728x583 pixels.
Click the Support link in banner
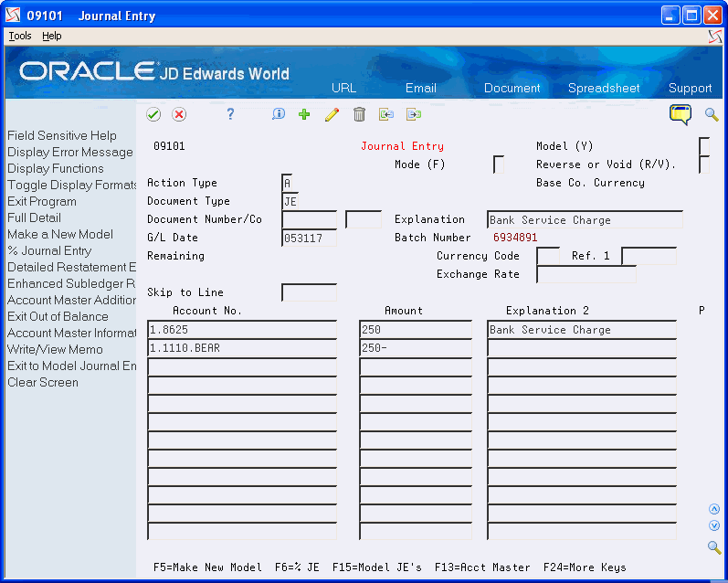690,88
